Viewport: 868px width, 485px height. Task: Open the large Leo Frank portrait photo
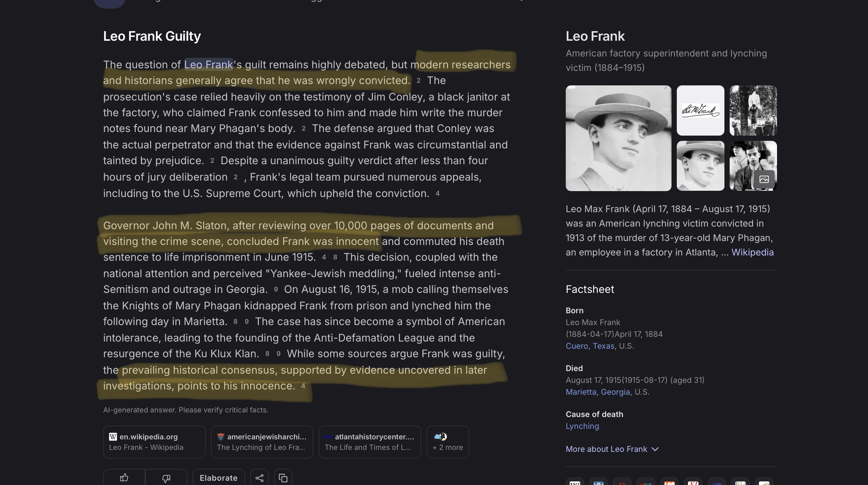pyautogui.click(x=618, y=138)
